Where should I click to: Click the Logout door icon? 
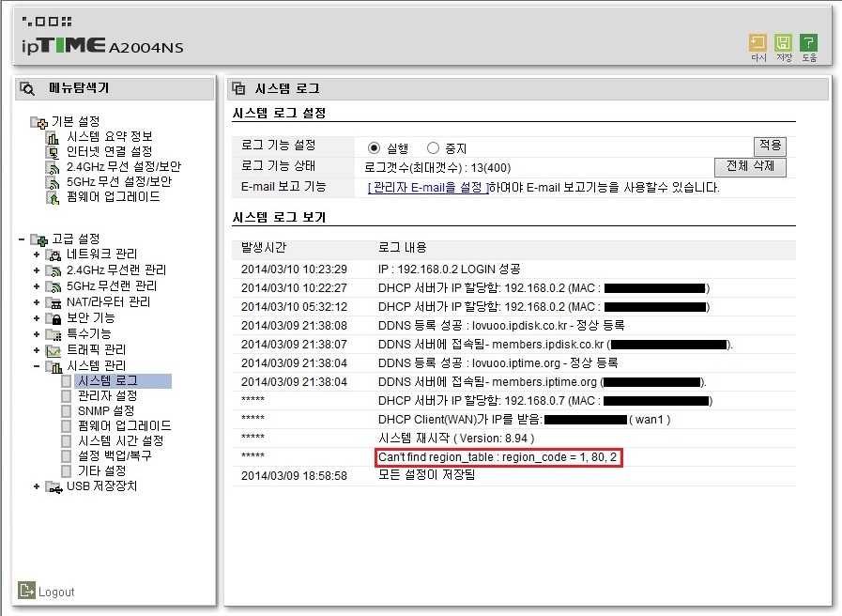click(x=26, y=591)
